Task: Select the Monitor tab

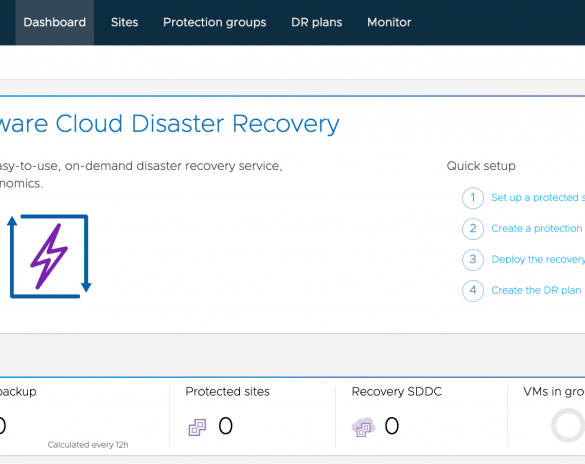Action: pos(389,22)
